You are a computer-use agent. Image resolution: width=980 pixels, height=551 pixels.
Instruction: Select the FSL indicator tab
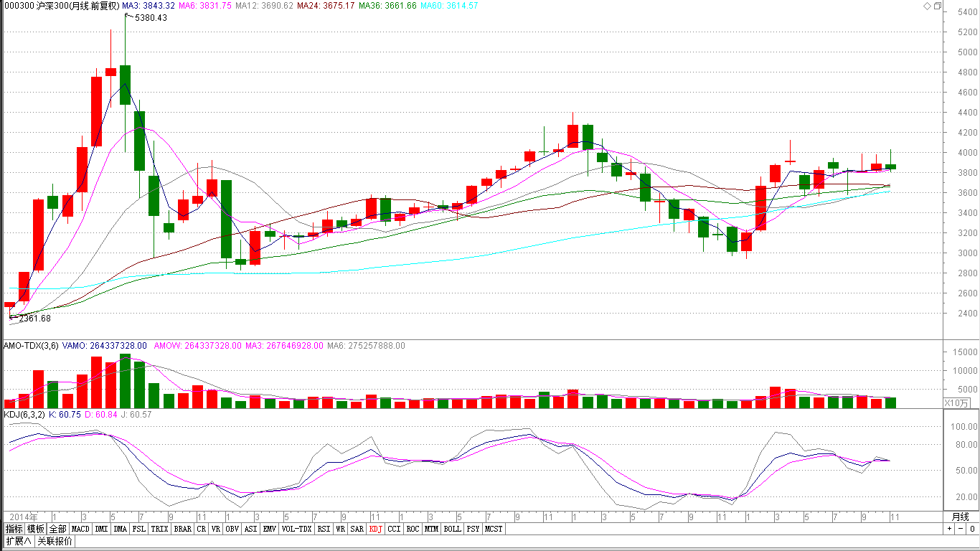click(138, 529)
